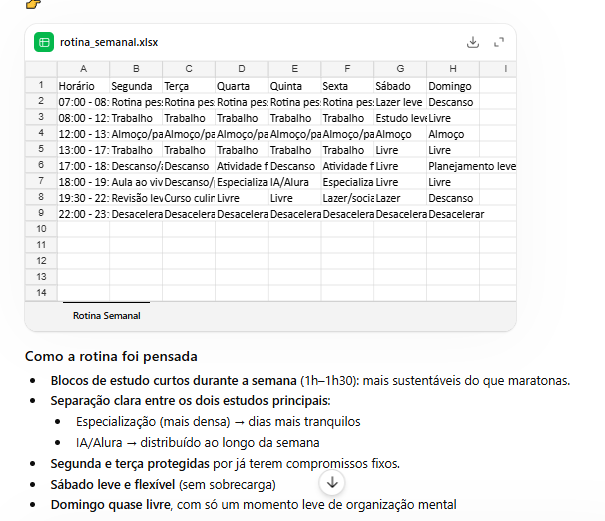The image size is (605, 521).
Task: Click the rotina_semanal.xlsx file name
Action: coord(109,42)
